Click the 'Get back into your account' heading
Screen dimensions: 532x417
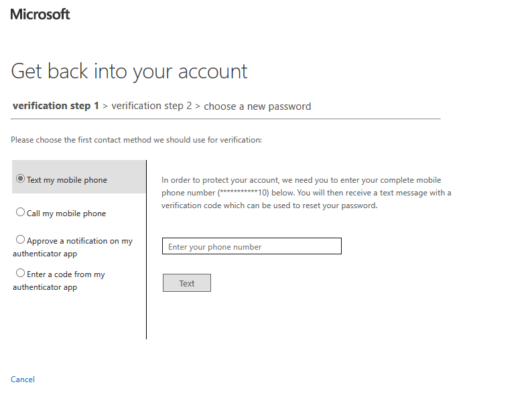[129, 71]
